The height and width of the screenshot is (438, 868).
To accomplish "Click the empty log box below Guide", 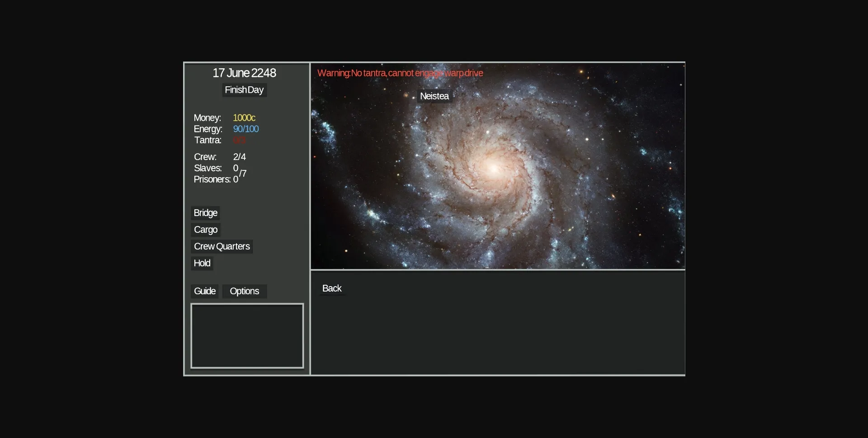I will [247, 336].
